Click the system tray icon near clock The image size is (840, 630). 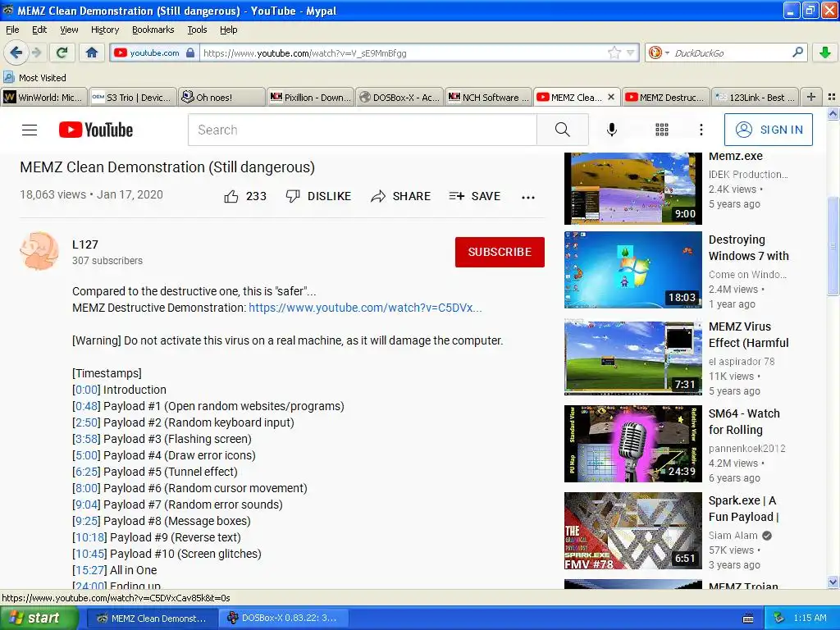(779, 618)
